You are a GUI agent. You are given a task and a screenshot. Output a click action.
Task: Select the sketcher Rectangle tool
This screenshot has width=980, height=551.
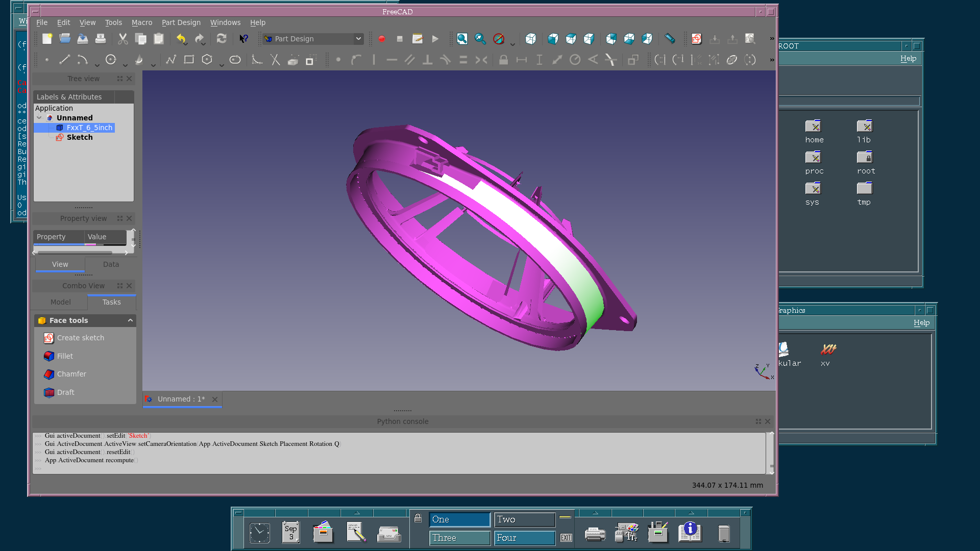[189, 60]
